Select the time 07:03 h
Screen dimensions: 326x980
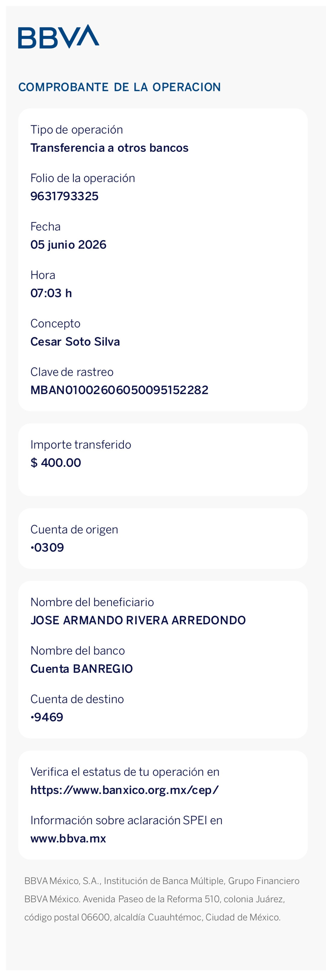pyautogui.click(x=51, y=293)
